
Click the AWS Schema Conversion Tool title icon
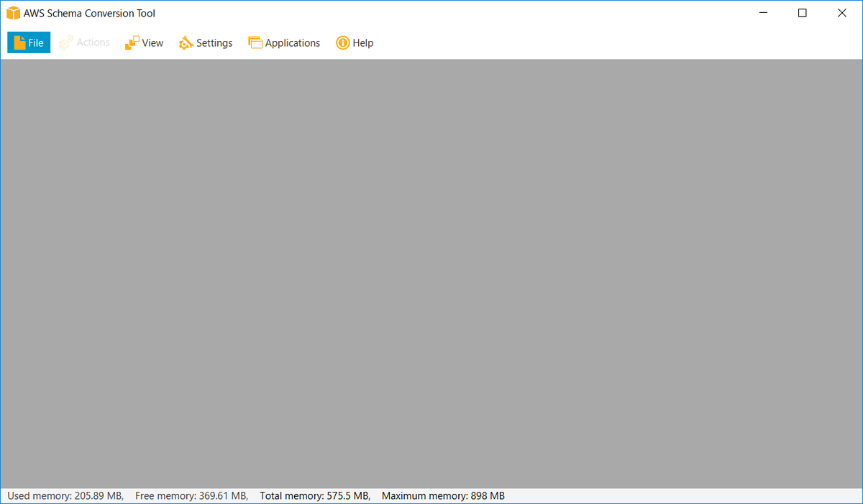[13, 13]
